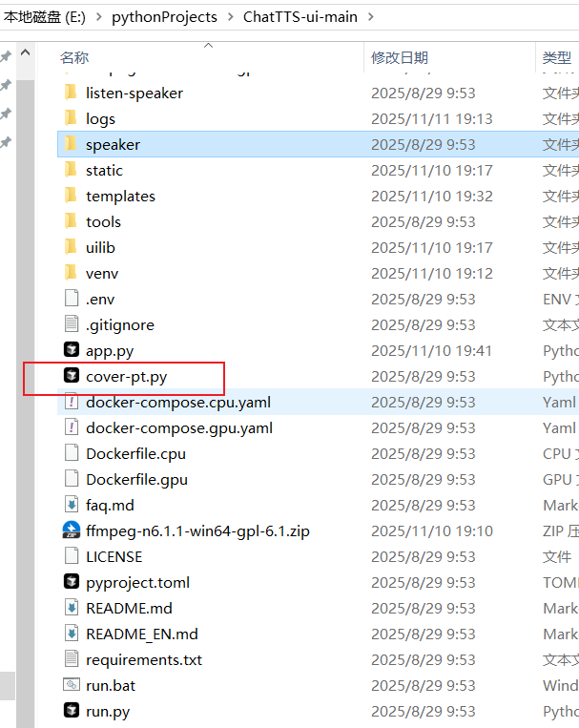Sort by the 修改日期 column header

pyautogui.click(x=400, y=58)
